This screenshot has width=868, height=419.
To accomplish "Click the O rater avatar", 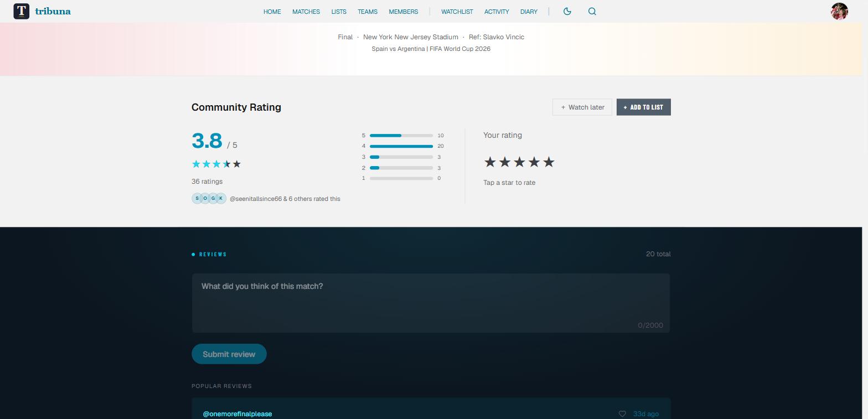I will [x=205, y=198].
